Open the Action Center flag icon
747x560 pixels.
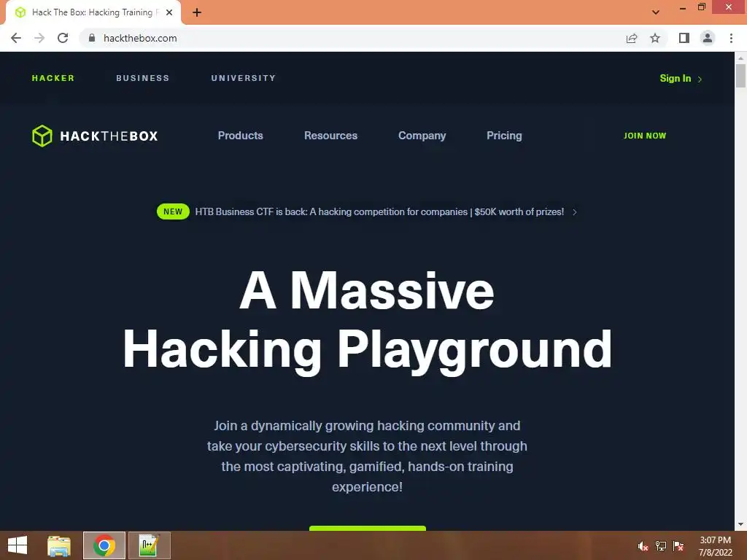[x=678, y=546]
